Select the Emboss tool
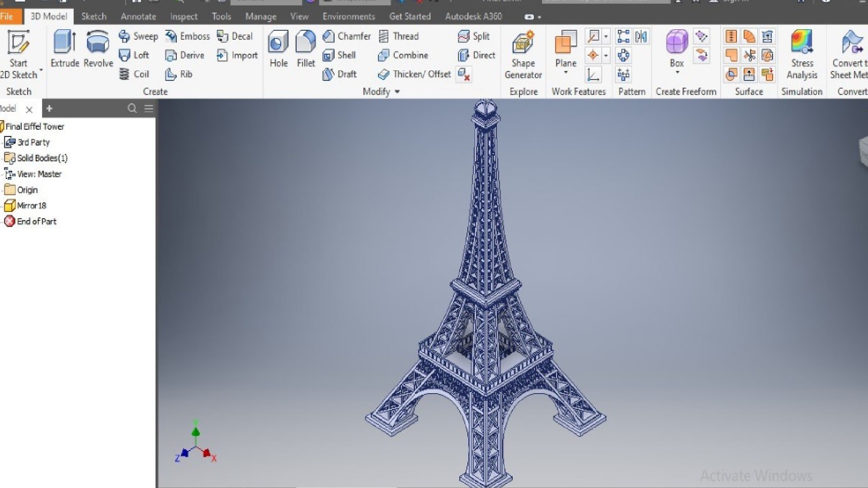Screen dimensions: 868x488 [187, 36]
